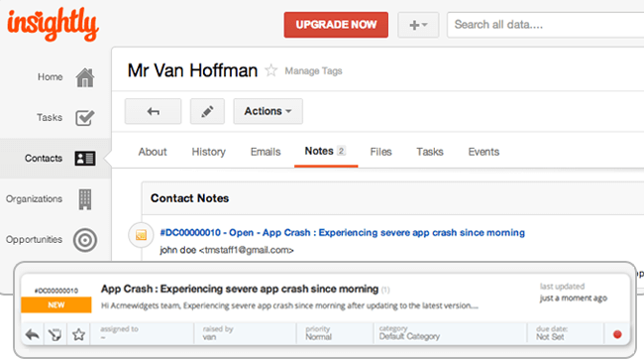644x359 pixels.
Task: Click the note icon beside #DC00000010
Action: pyautogui.click(x=141, y=235)
